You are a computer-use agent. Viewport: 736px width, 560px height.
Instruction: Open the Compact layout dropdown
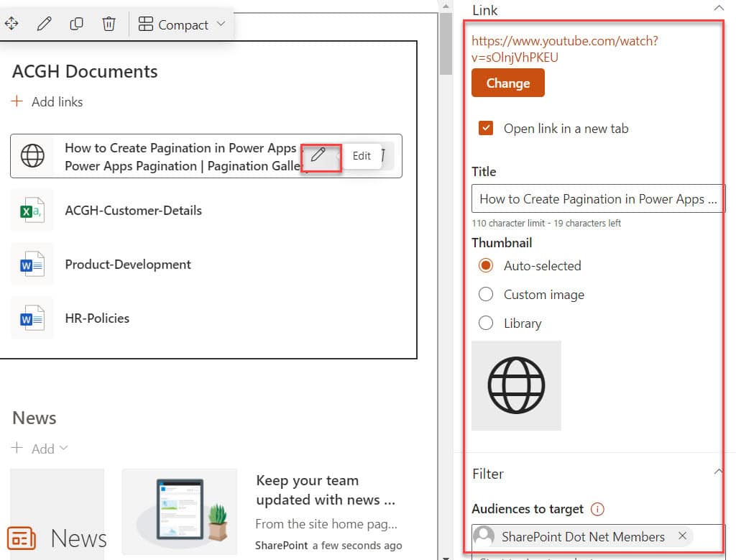tap(182, 24)
